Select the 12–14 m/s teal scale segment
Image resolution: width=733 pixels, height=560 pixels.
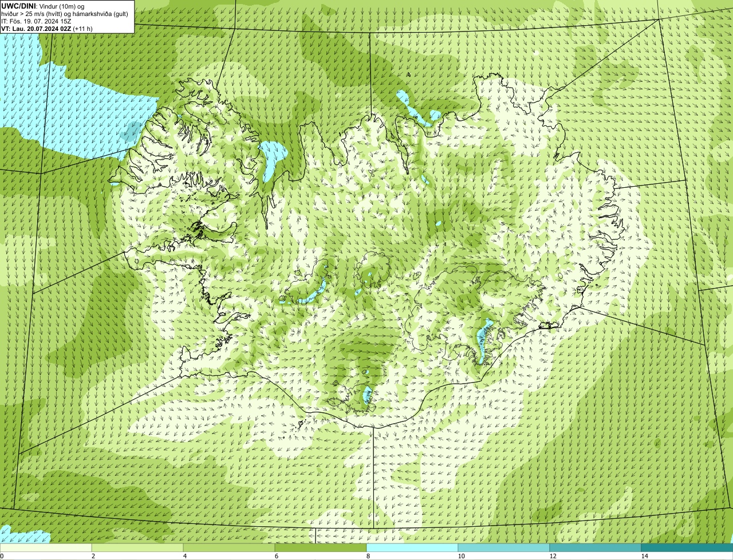[x=596, y=547]
